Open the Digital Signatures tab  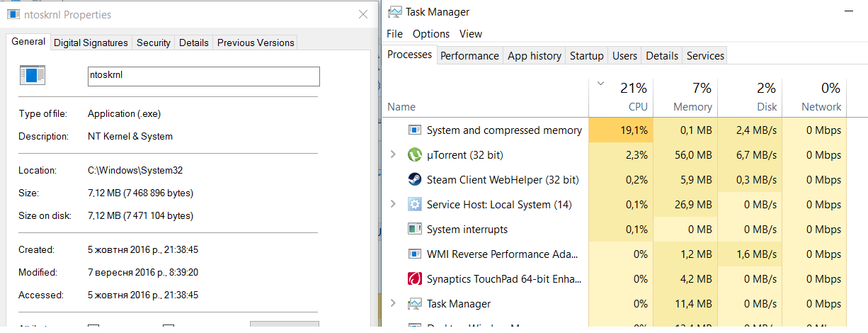tap(91, 43)
